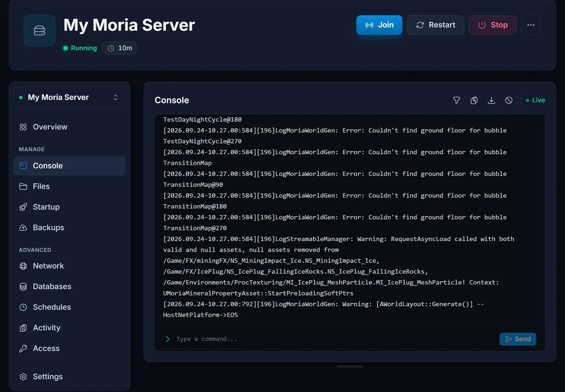The height and width of the screenshot is (392, 565).
Task: Download the console log
Action: [491, 101]
